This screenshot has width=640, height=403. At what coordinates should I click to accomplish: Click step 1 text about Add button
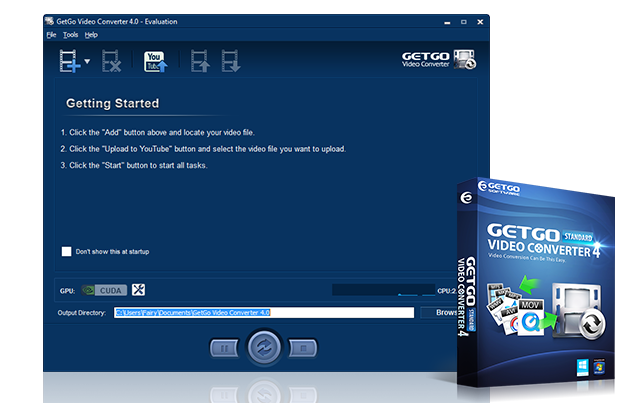158,132
